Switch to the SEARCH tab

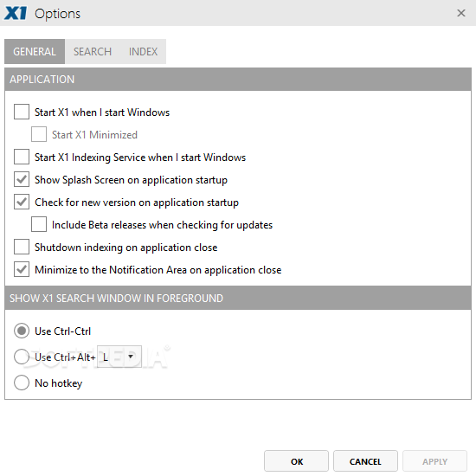(93, 52)
